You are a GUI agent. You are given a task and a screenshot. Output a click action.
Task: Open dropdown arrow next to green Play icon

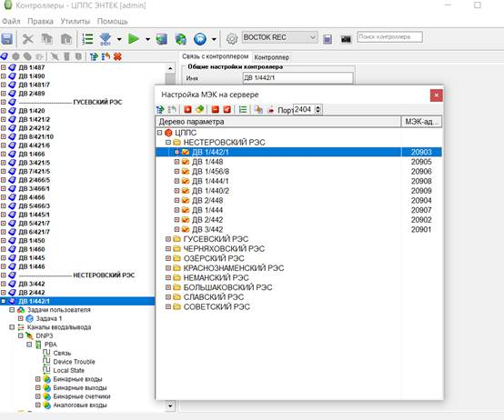coord(147,39)
